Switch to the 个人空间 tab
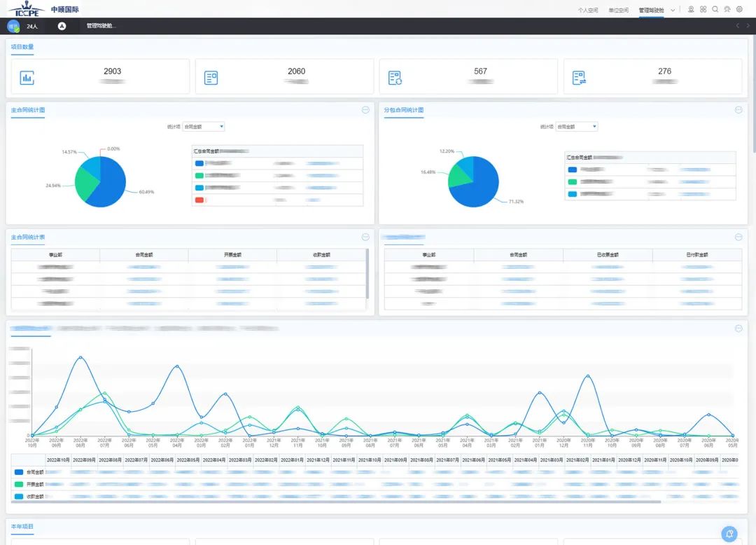 click(x=588, y=10)
